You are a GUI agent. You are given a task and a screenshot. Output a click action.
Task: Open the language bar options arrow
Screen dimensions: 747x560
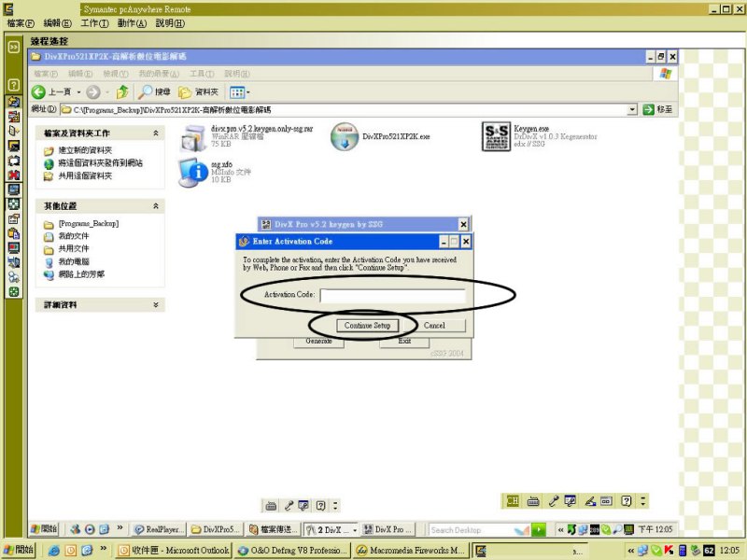[x=643, y=500]
